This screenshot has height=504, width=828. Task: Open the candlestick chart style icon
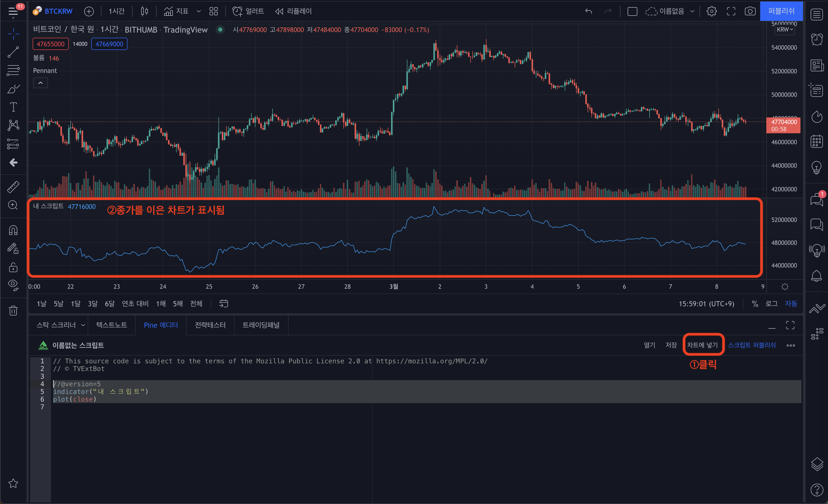click(x=144, y=11)
